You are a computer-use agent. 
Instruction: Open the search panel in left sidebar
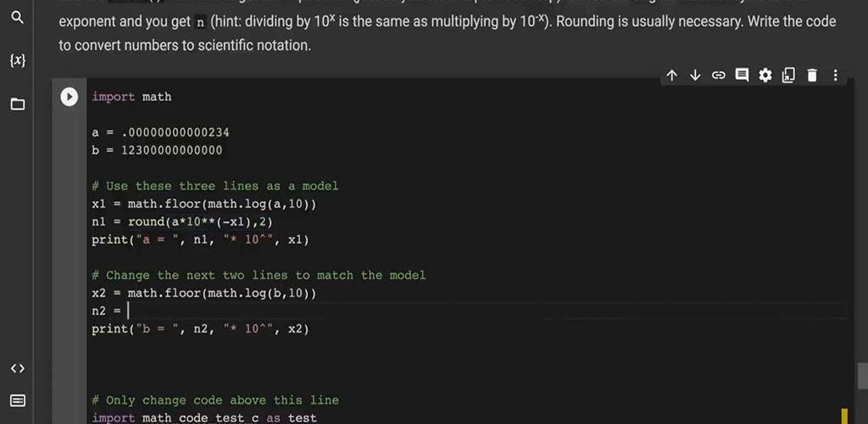coord(18,18)
